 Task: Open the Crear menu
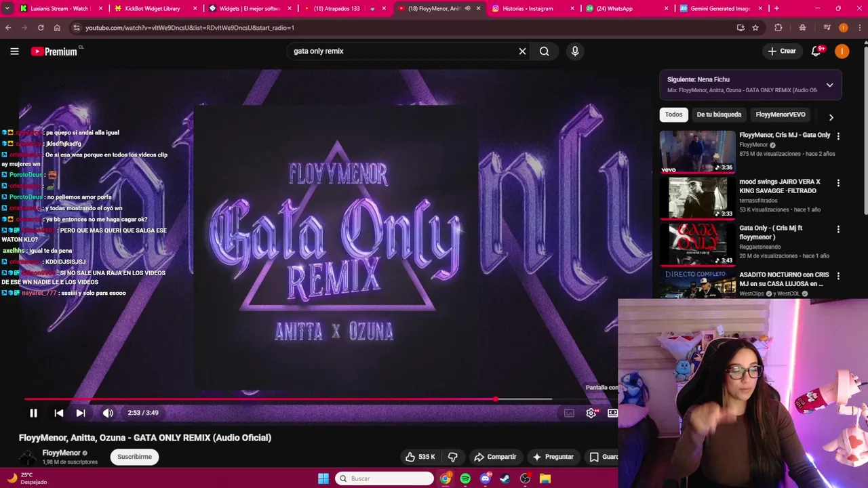click(782, 51)
